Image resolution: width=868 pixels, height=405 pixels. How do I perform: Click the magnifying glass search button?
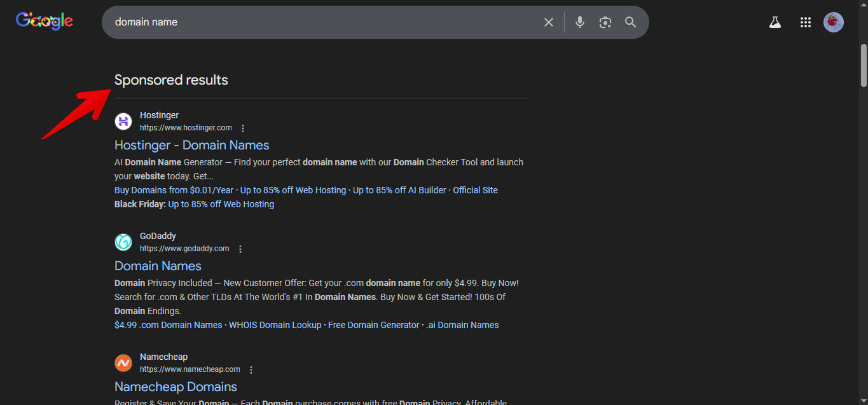631,22
